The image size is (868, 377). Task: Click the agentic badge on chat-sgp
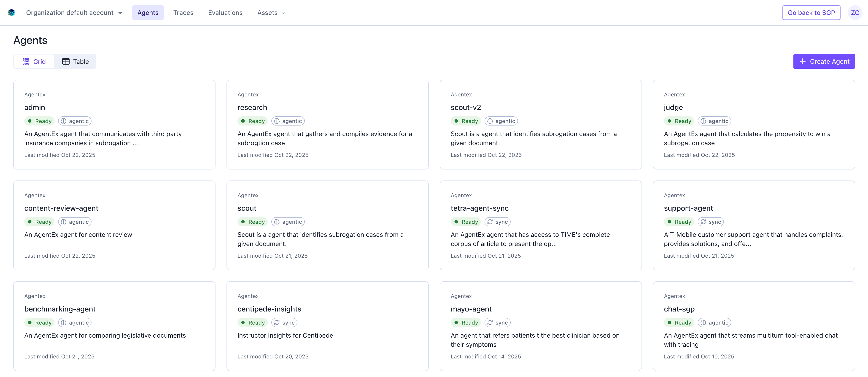click(714, 322)
